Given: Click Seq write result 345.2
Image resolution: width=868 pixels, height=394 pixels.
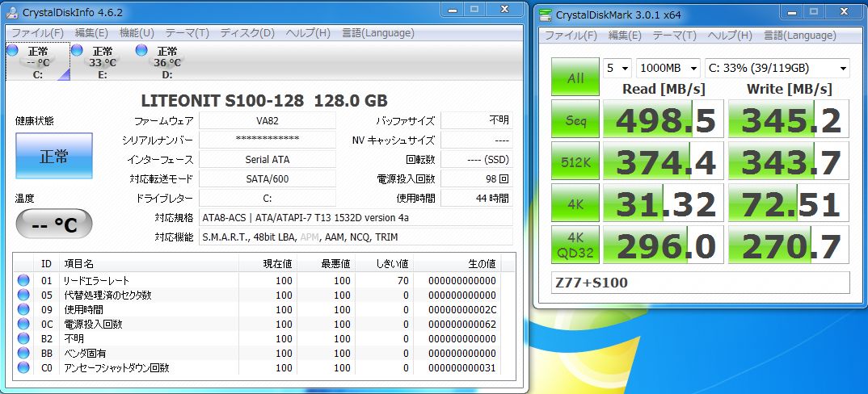Looking at the screenshot, I should tap(789, 119).
